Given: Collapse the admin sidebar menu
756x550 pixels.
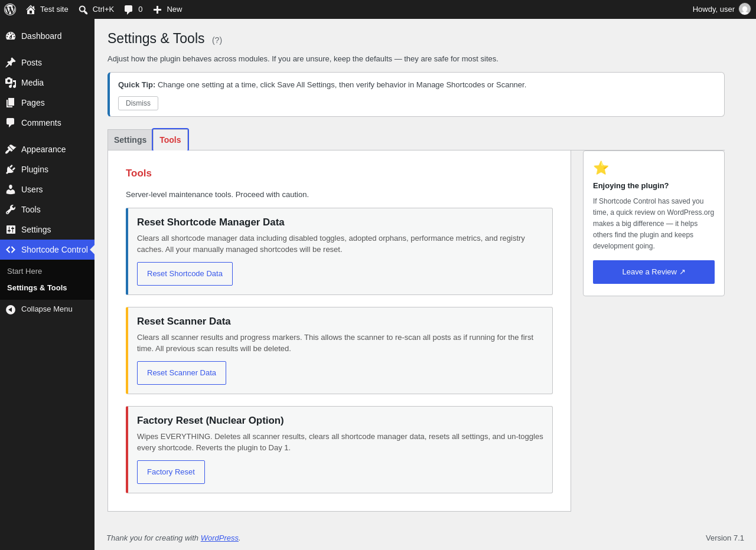Looking at the screenshot, I should pos(39,309).
